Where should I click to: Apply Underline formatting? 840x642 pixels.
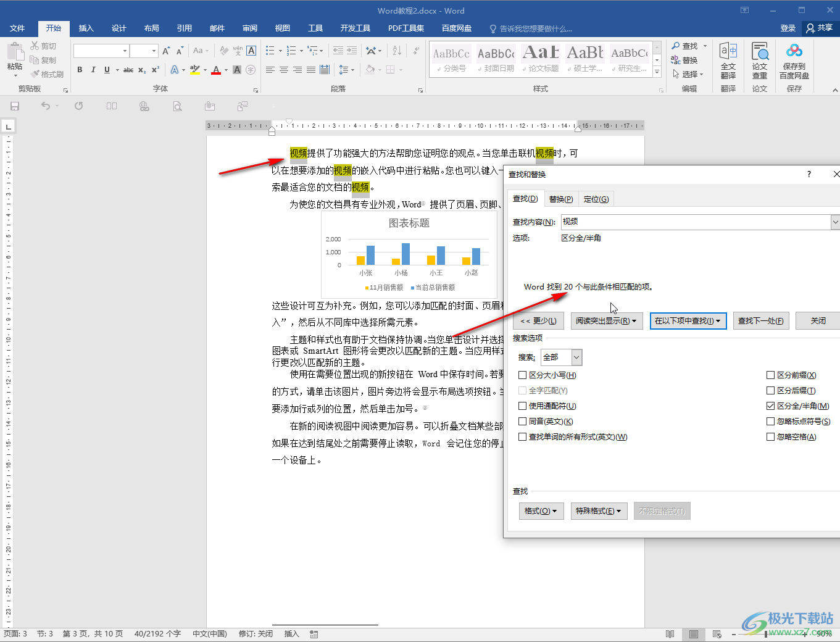point(107,70)
